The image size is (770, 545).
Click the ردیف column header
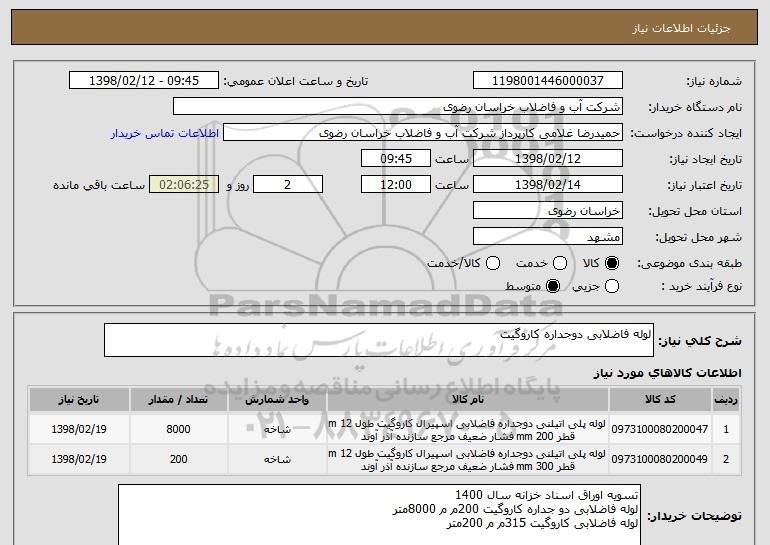pos(726,400)
